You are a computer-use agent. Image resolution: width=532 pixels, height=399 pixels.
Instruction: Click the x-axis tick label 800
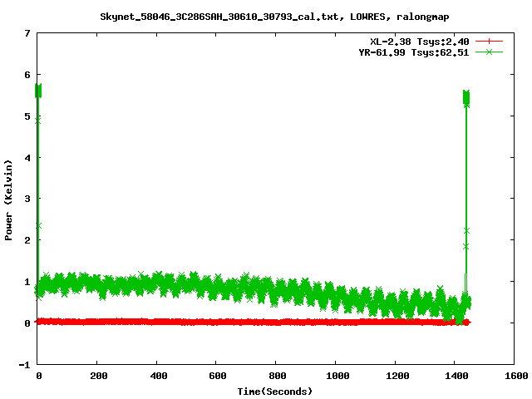[278, 376]
